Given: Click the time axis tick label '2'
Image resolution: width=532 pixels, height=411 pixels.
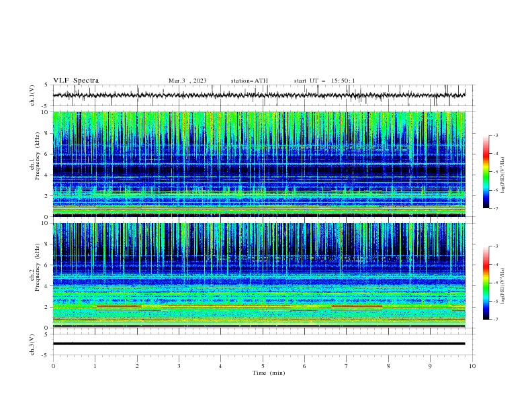Looking at the screenshot, I should [137, 366].
